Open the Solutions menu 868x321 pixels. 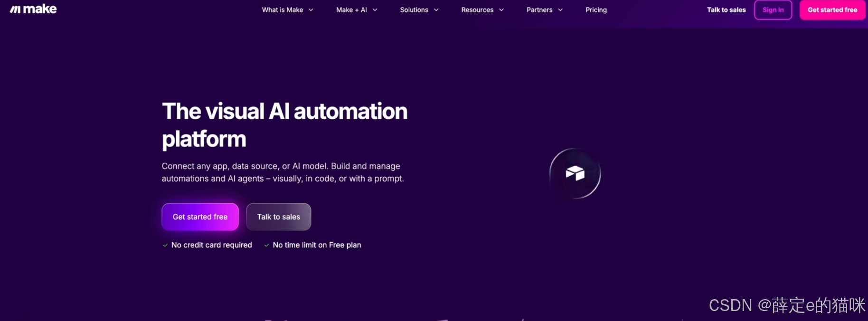pyautogui.click(x=414, y=10)
